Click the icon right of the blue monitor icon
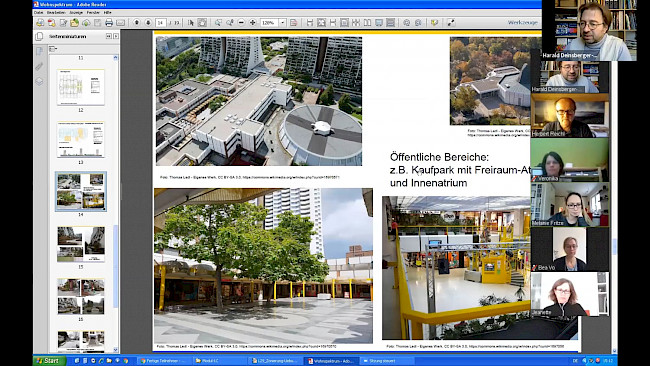 pyautogui.click(x=390, y=23)
